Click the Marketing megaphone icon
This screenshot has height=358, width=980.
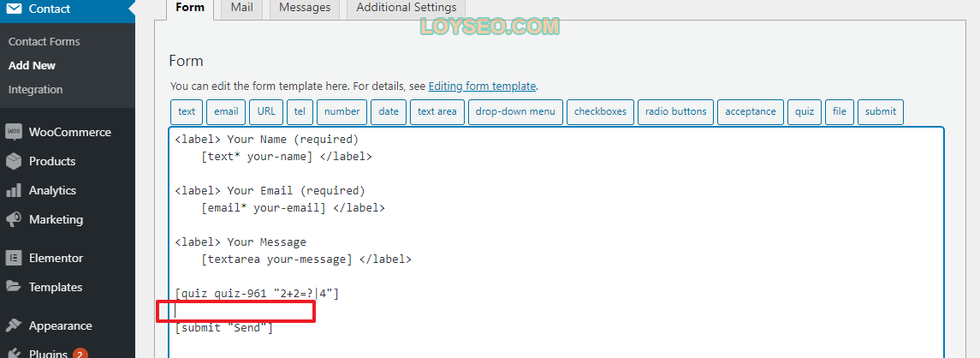14,219
